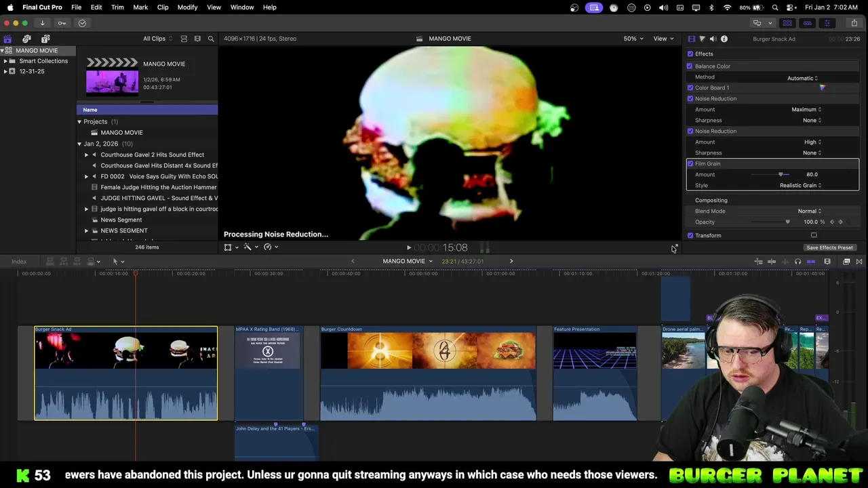Screen dimensions: 868x488
Task: Show the Libraries sidebar clapperboard icon
Action: (7, 39)
